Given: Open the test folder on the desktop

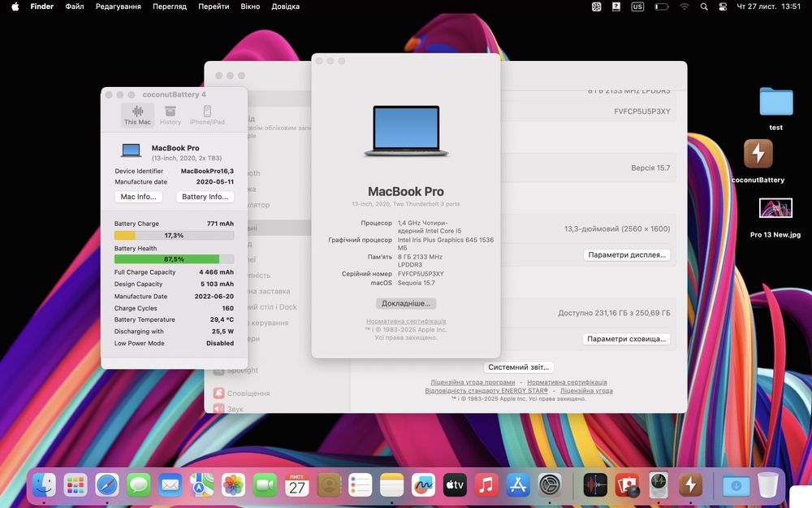Looking at the screenshot, I should 775,102.
